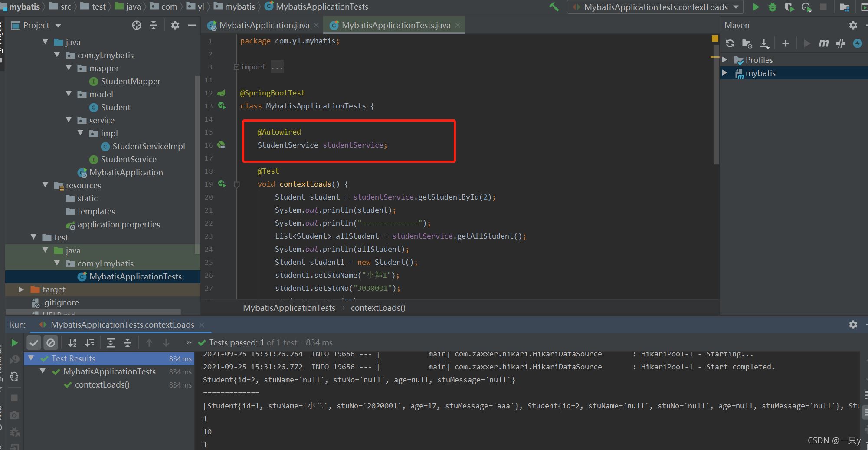The width and height of the screenshot is (868, 450).
Task: Toggle Show Passed tests checkmark button
Action: [34, 343]
